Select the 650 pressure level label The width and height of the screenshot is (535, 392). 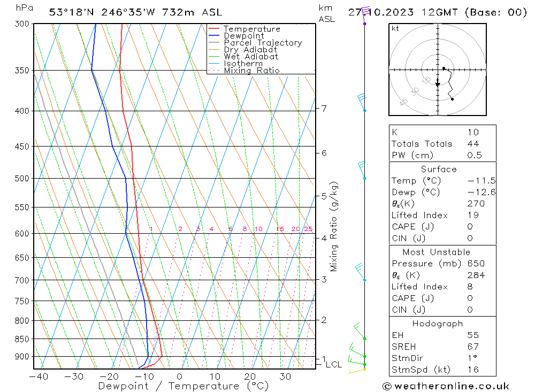tap(22, 258)
